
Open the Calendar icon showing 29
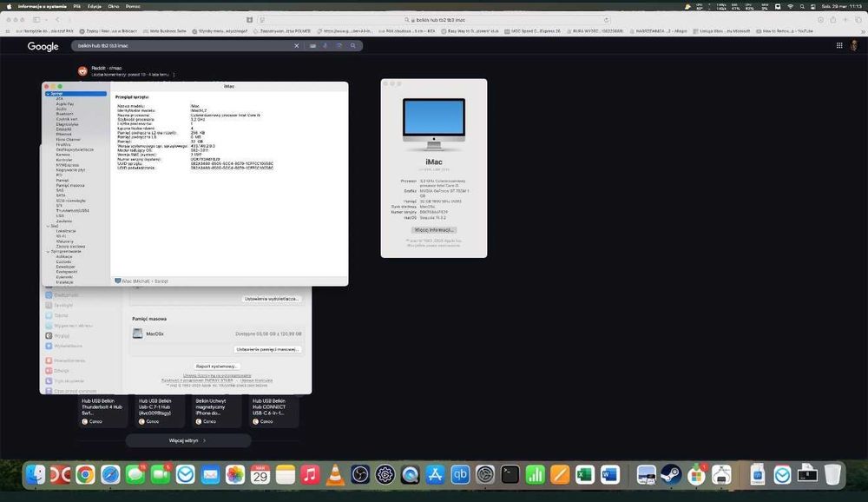tap(260, 475)
